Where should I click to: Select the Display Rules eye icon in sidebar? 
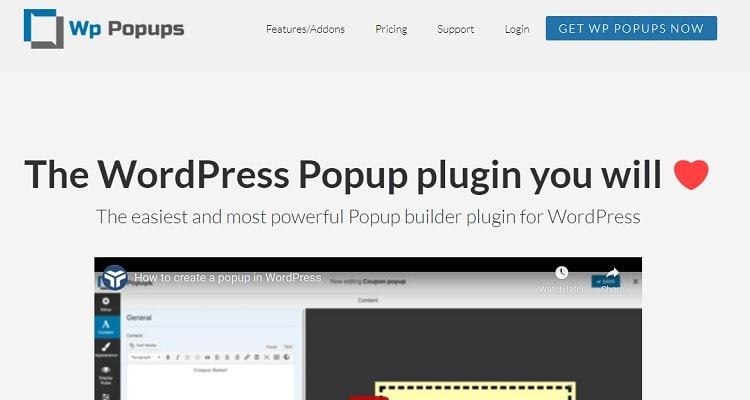click(x=106, y=374)
